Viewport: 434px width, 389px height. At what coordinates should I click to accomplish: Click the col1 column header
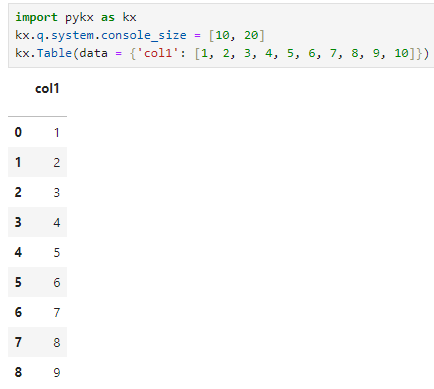tap(47, 89)
